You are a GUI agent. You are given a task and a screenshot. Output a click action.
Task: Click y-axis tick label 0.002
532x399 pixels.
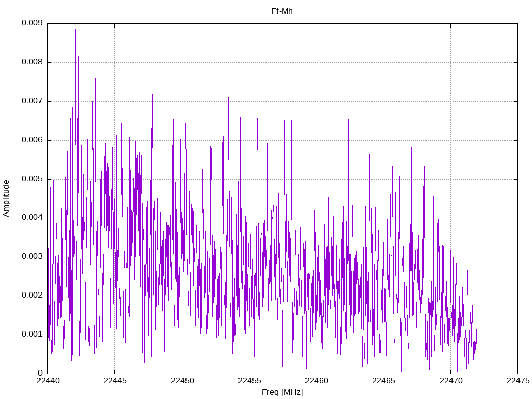(x=32, y=295)
